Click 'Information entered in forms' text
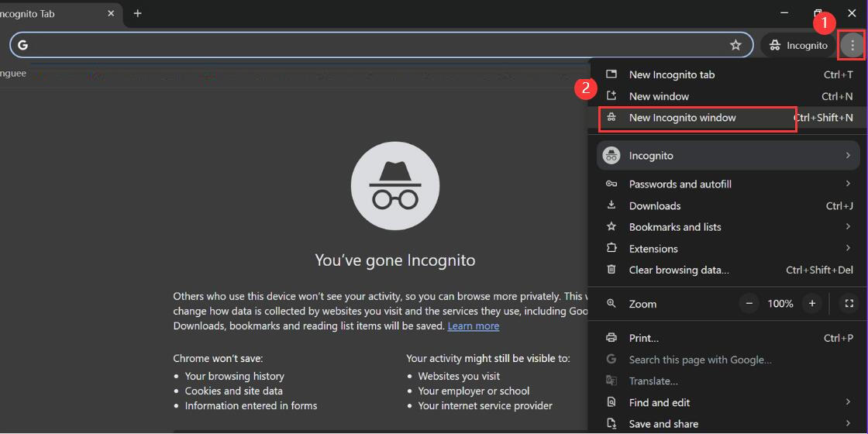The image size is (868, 434). click(251, 406)
